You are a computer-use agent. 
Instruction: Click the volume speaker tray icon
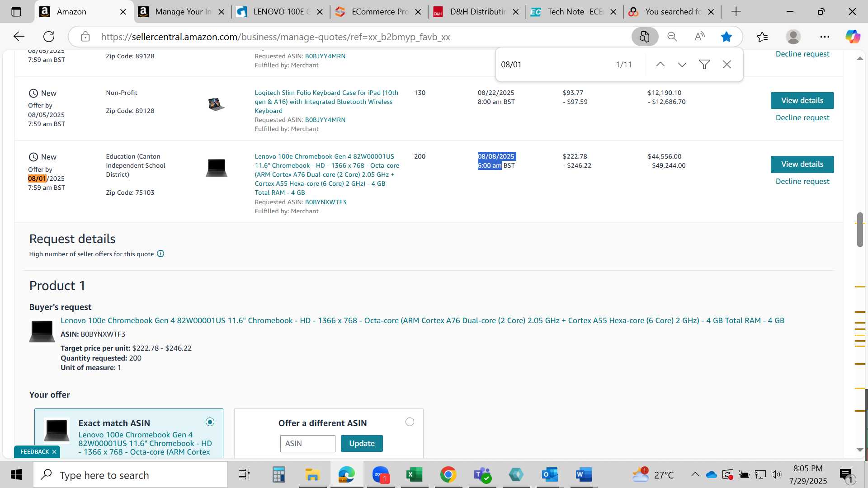(x=776, y=474)
